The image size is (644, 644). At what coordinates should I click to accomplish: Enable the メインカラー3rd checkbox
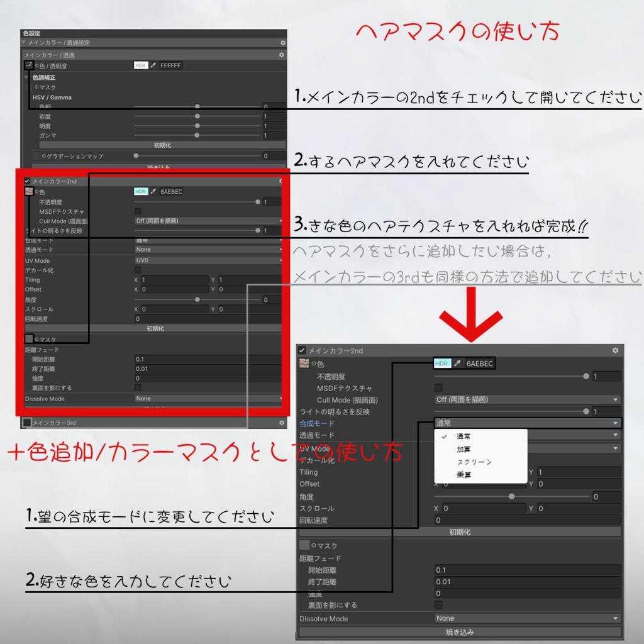27,422
